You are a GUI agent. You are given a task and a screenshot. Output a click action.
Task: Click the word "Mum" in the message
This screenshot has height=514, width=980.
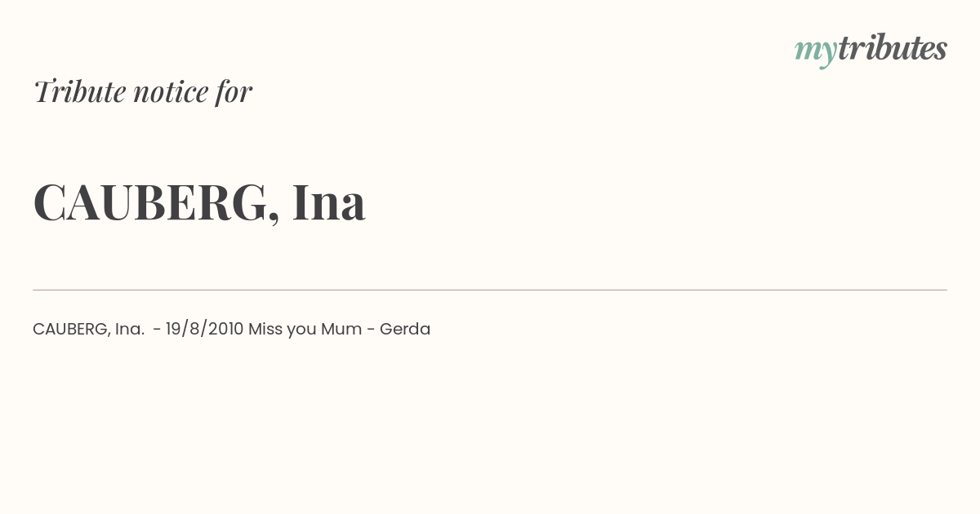point(341,329)
